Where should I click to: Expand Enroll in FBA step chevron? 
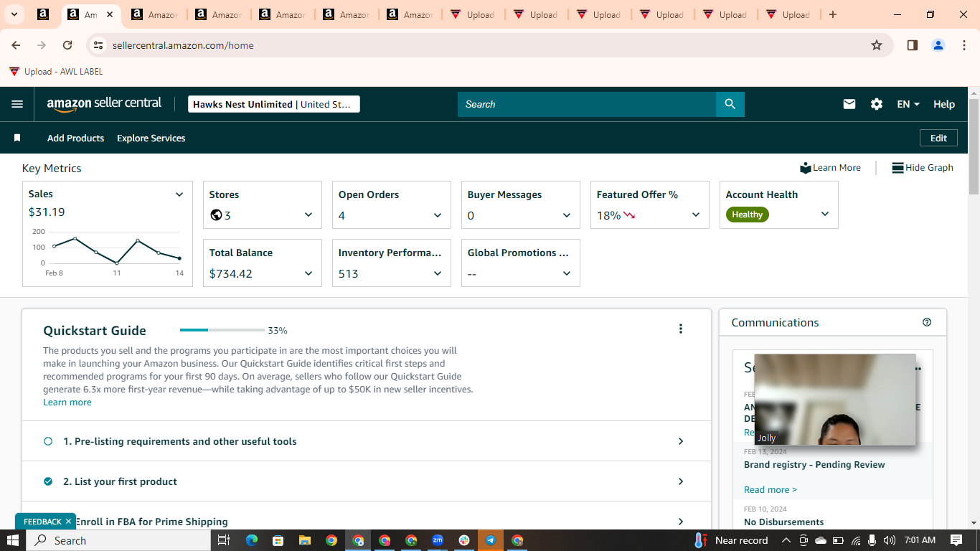pos(681,522)
